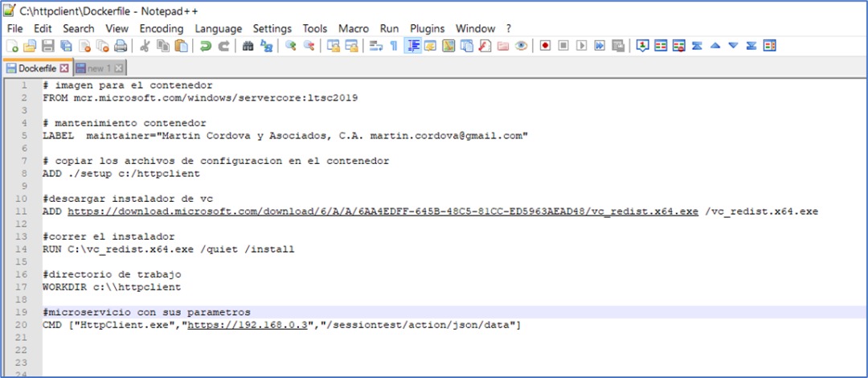The image size is (868, 378).
Task: Undo last edit with green arrow
Action: (x=206, y=47)
